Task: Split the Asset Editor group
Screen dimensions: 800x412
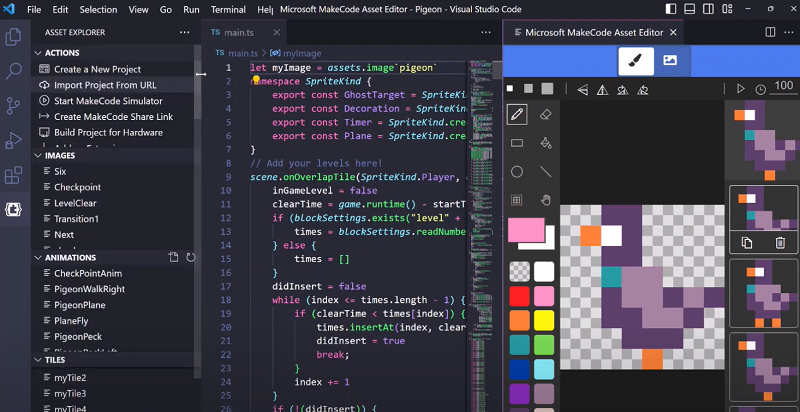Action: coord(770,32)
